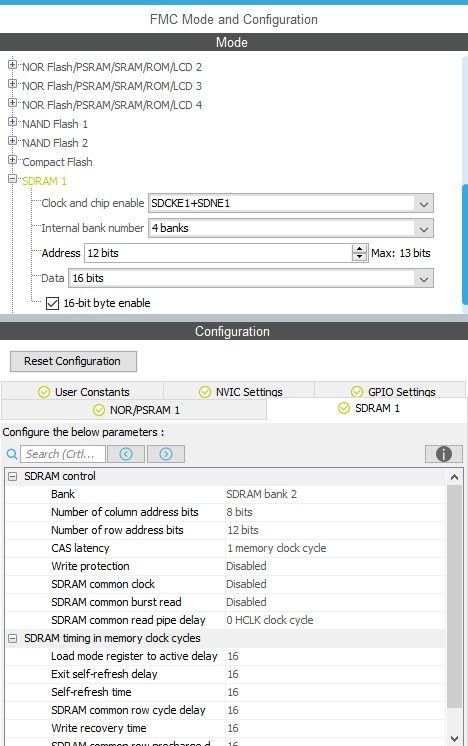Screen dimensions: 468x746
Task: Collapse the SDRAM 1 tree node
Action: [12, 179]
